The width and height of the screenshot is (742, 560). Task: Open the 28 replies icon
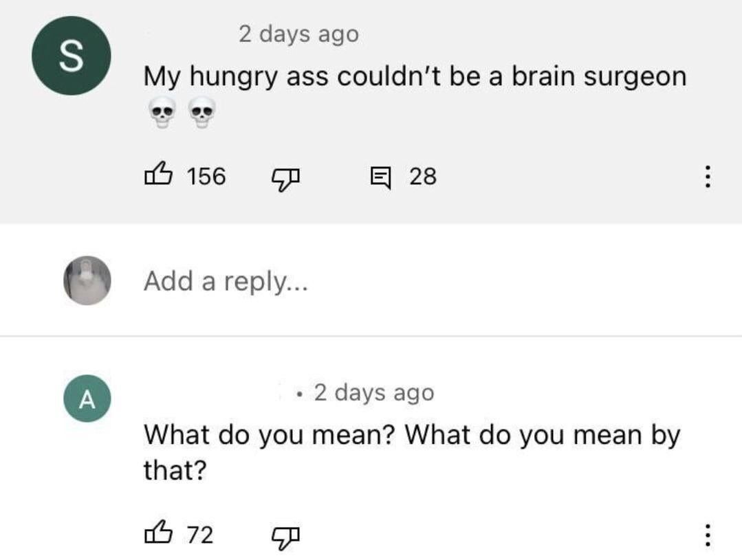(380, 178)
